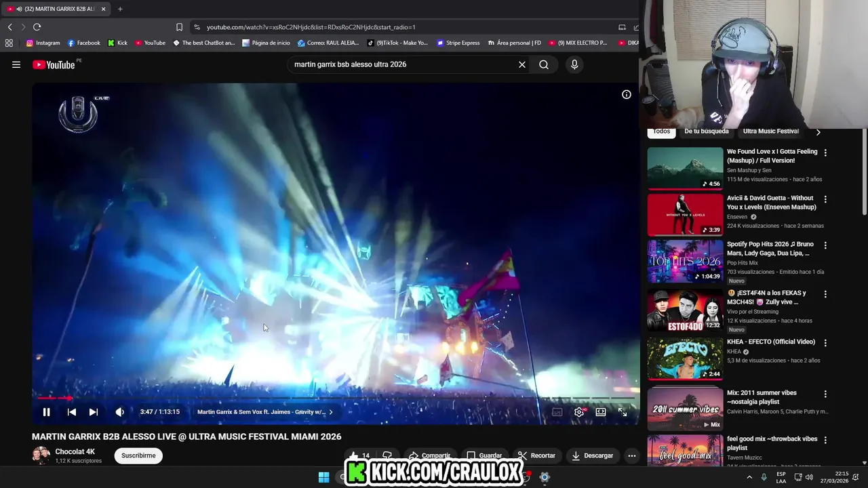Viewport: 868px width, 488px height.
Task: Open Kick bookmark
Action: 117,43
